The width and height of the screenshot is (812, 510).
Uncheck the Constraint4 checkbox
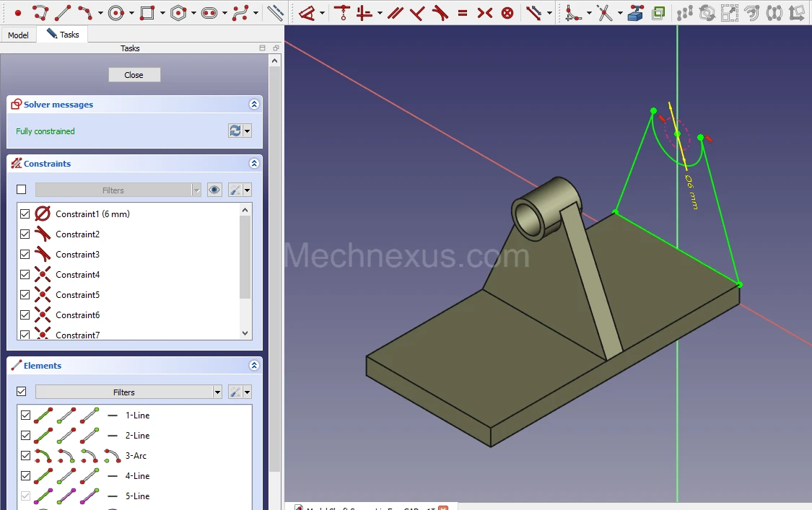[x=25, y=274]
